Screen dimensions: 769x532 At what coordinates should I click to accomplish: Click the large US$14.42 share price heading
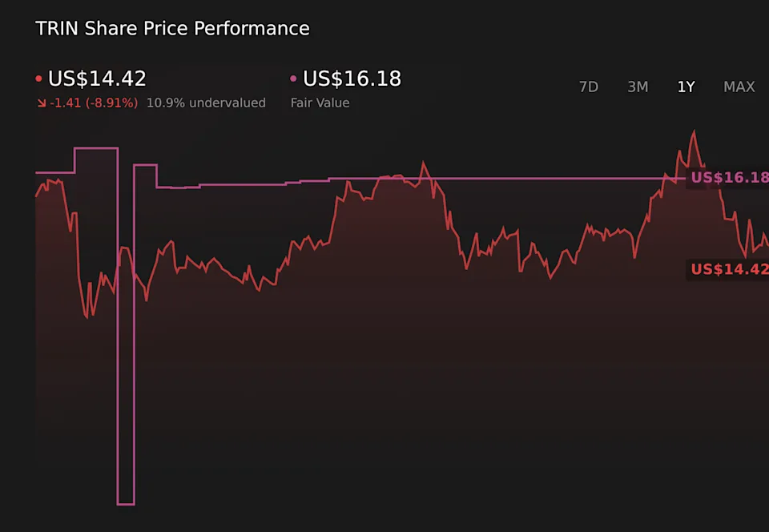97,79
